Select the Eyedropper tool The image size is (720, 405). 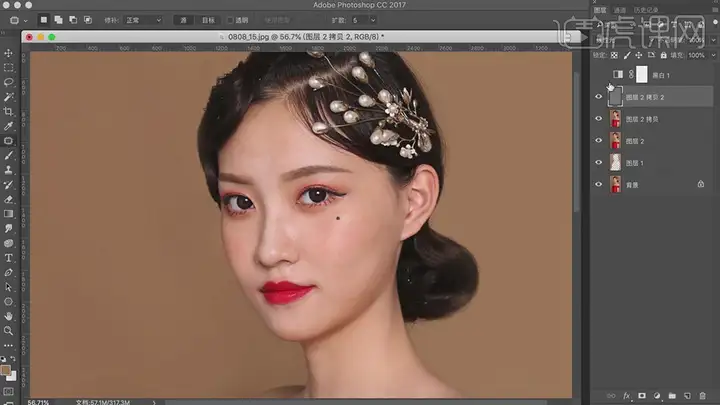pos(8,126)
